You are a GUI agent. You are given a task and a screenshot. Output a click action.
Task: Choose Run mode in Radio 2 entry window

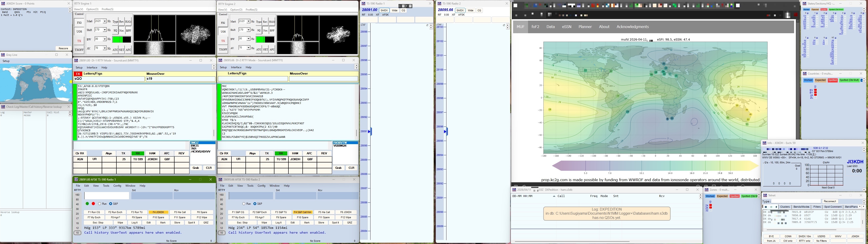pos(244,204)
